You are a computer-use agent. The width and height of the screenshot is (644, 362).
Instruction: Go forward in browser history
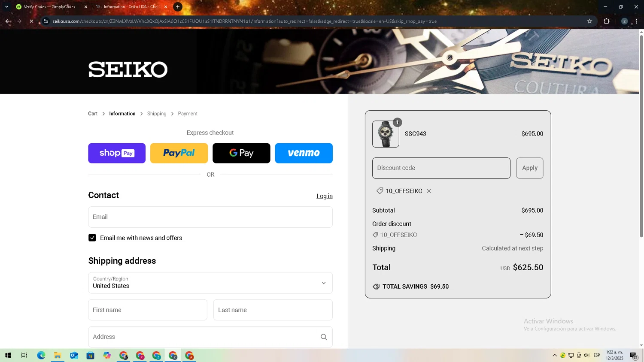tap(19, 21)
